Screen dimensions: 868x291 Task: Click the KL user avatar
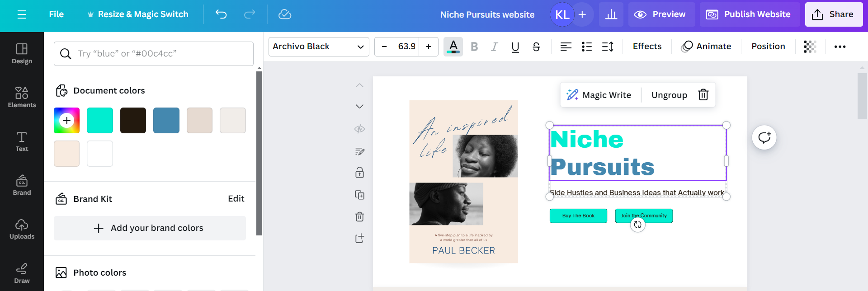[x=562, y=14]
